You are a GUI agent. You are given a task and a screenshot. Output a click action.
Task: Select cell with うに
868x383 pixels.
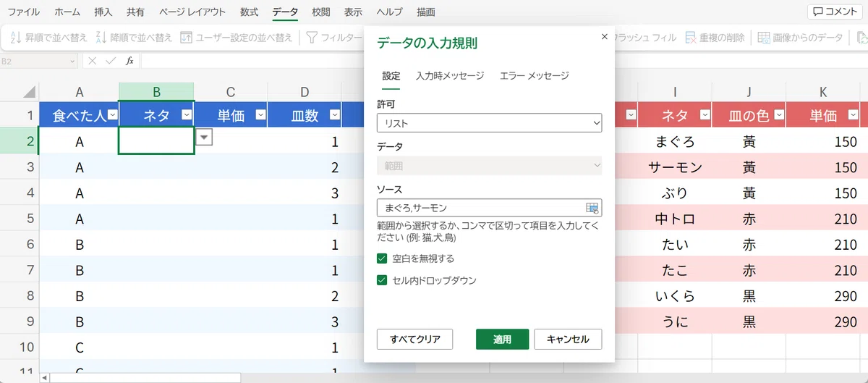674,321
